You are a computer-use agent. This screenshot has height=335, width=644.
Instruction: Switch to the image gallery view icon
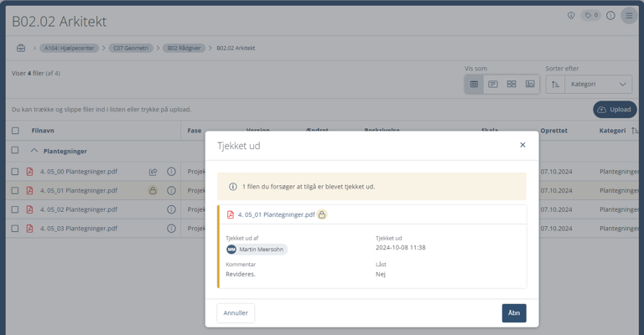[x=530, y=85]
